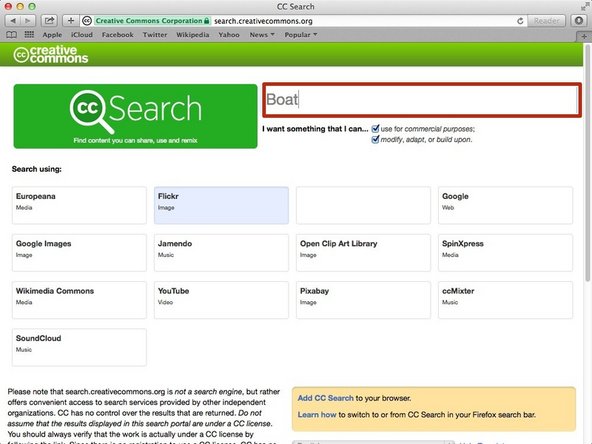Click the CC Search magnifier banner
592x444 pixels.
click(x=136, y=116)
